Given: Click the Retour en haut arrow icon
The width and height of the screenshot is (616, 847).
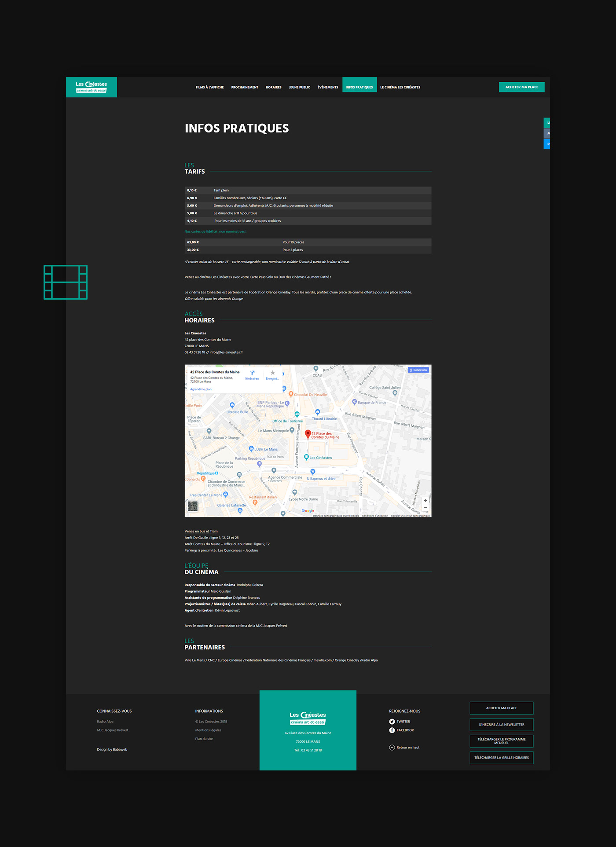Looking at the screenshot, I should (x=392, y=748).
